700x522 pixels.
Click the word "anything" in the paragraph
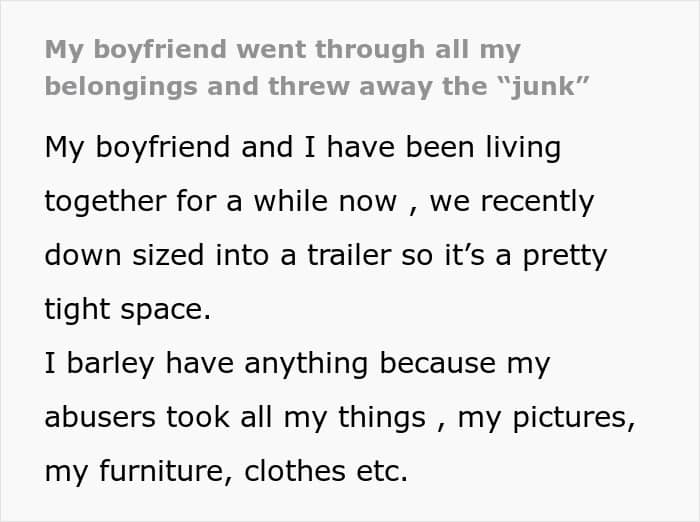coord(318,364)
